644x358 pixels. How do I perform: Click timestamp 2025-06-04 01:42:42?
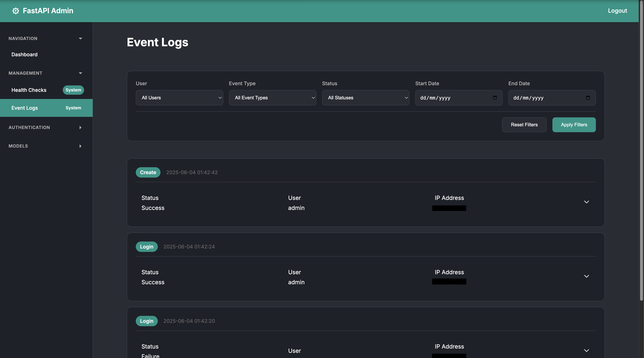[x=192, y=173]
